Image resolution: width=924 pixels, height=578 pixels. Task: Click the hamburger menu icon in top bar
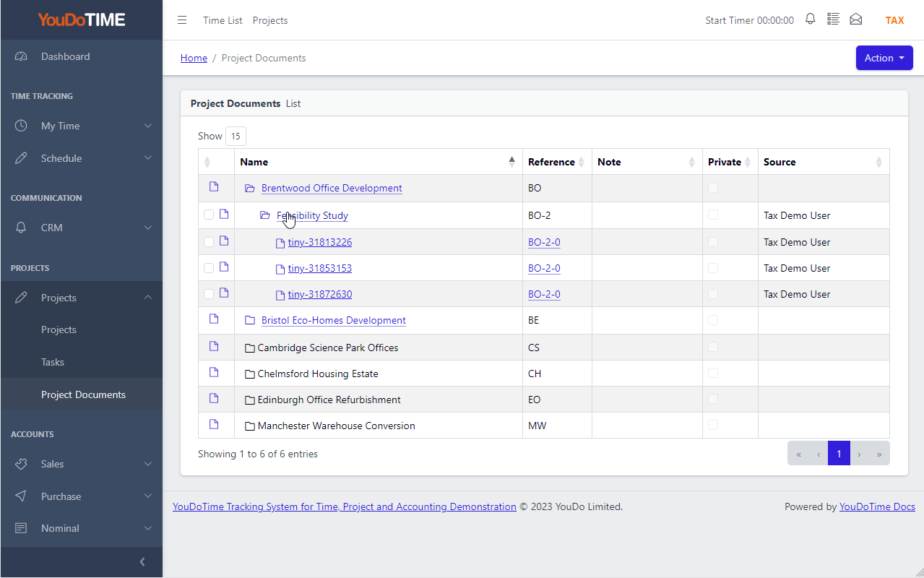182,20
